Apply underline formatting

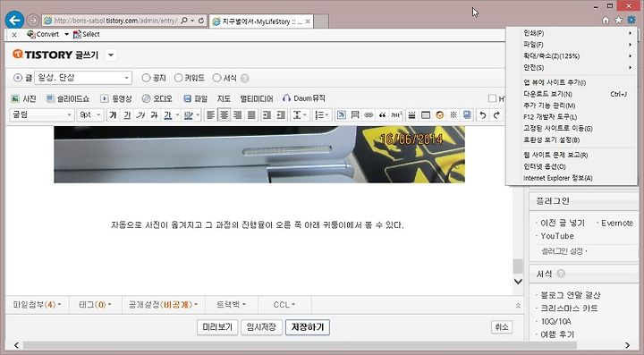point(127,115)
